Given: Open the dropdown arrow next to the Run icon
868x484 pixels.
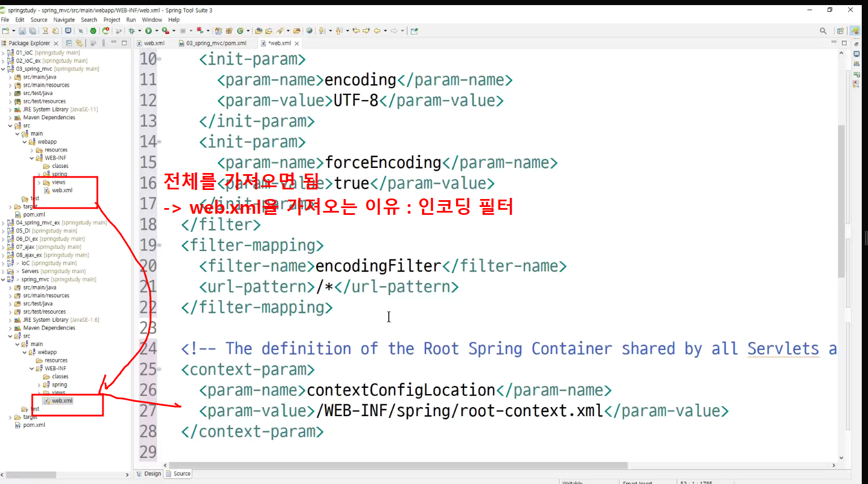Looking at the screenshot, I should [157, 31].
